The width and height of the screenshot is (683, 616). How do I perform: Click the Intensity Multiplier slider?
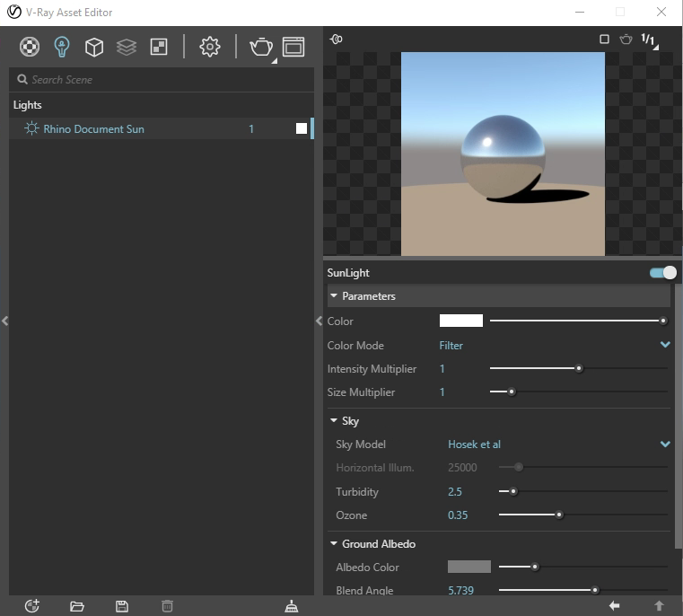579,368
